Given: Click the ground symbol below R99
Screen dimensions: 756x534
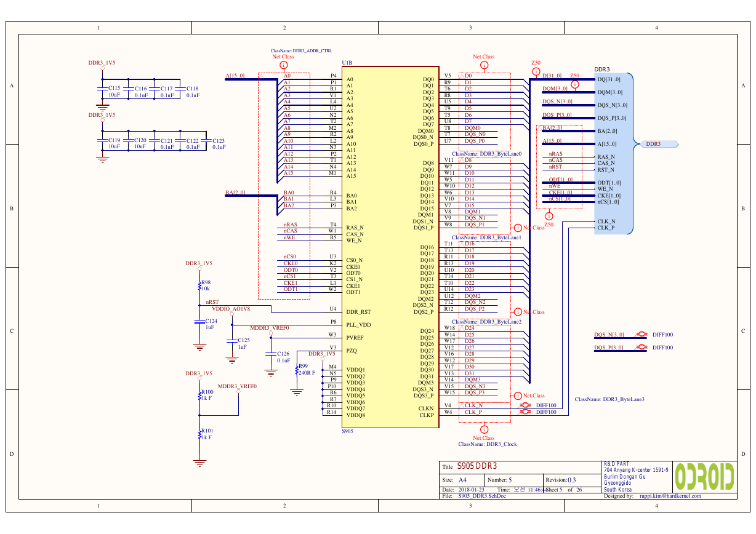Looking at the screenshot, I should [296, 391].
